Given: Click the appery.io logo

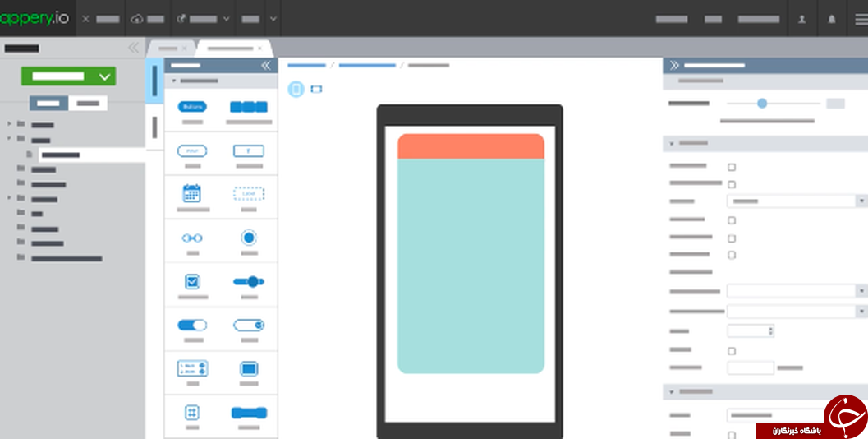Looking at the screenshot, I should (x=34, y=18).
